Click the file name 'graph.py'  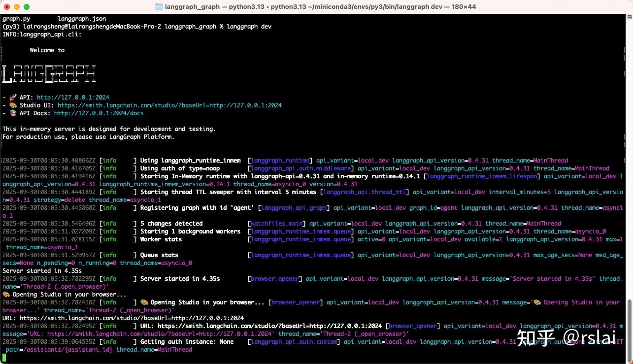[x=16, y=19]
